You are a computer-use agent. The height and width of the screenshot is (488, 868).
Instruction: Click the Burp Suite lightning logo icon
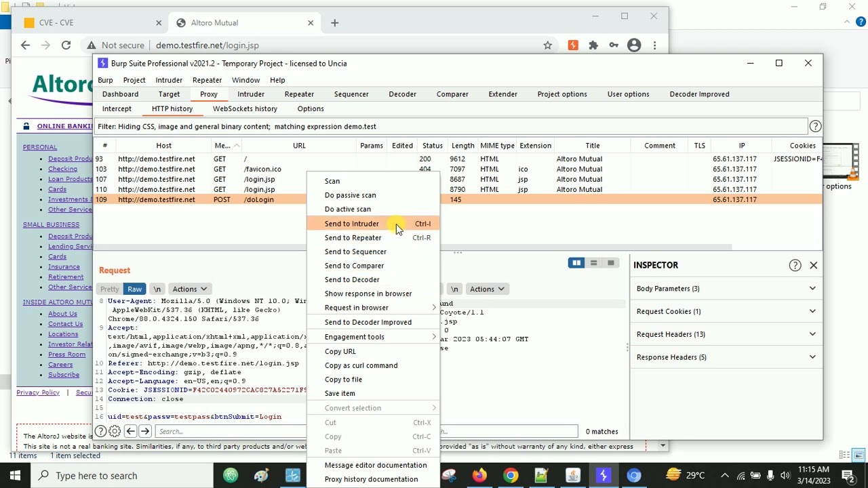pos(102,63)
